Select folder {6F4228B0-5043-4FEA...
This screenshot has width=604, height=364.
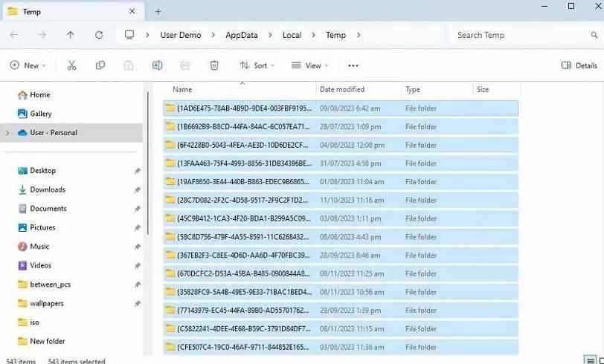pyautogui.click(x=341, y=145)
